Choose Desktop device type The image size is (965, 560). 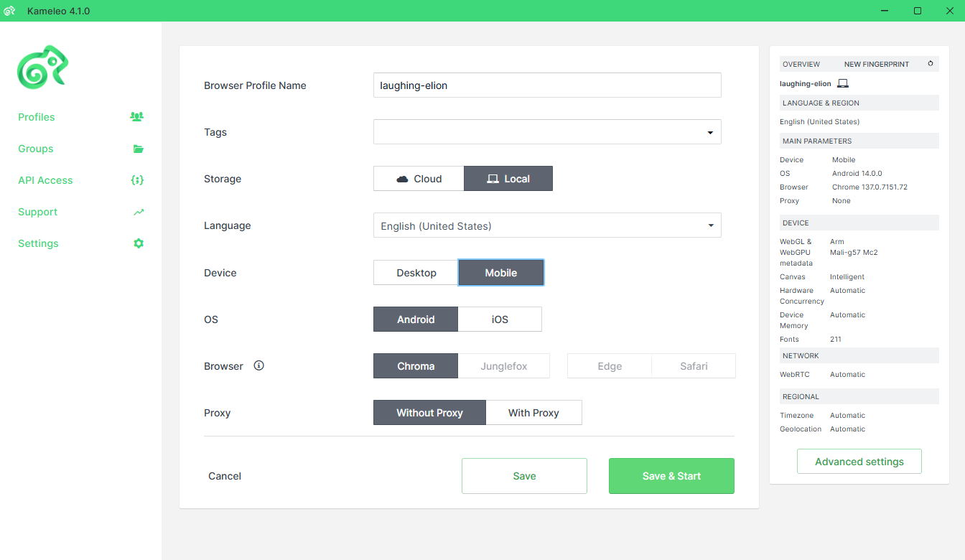click(x=416, y=273)
